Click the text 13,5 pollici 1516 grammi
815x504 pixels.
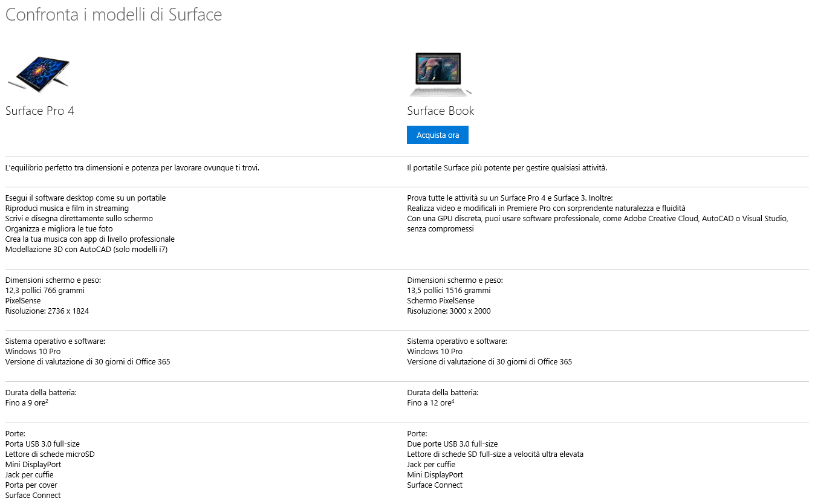[x=449, y=291]
